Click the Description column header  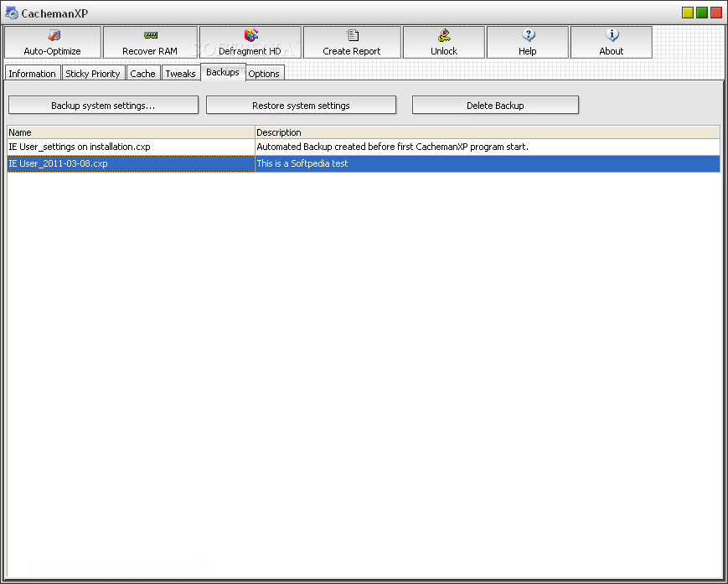488,132
